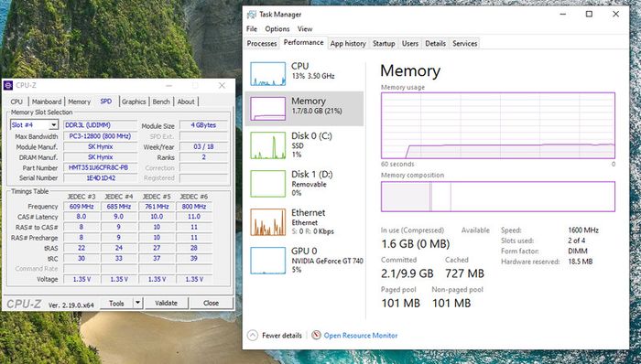This screenshot has height=364, width=641.
Task: Click the 03 / 18 Week/Year value
Action: [x=203, y=146]
